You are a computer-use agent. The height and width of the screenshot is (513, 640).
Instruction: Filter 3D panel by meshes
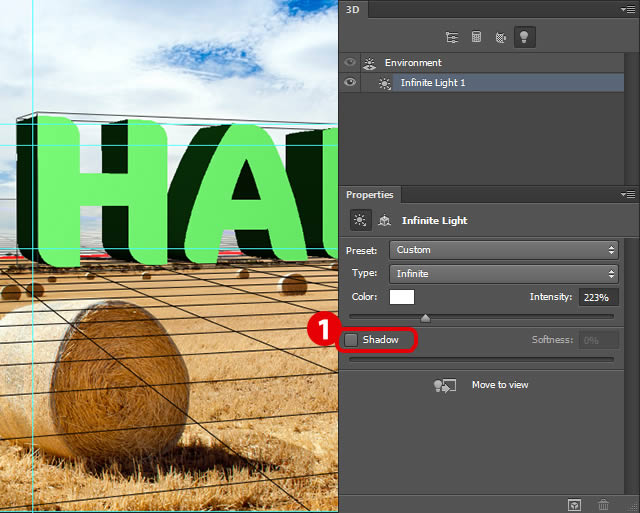pyautogui.click(x=476, y=37)
